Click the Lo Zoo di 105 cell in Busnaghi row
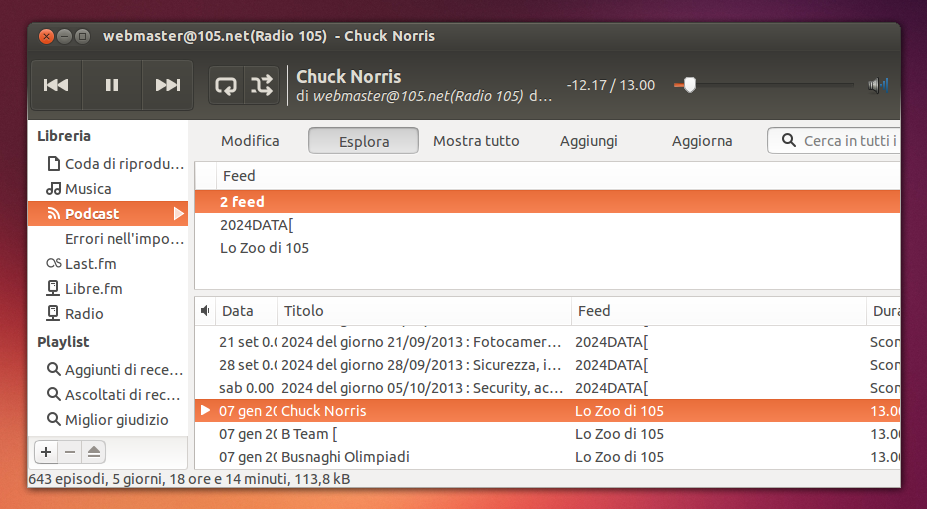 point(619,457)
